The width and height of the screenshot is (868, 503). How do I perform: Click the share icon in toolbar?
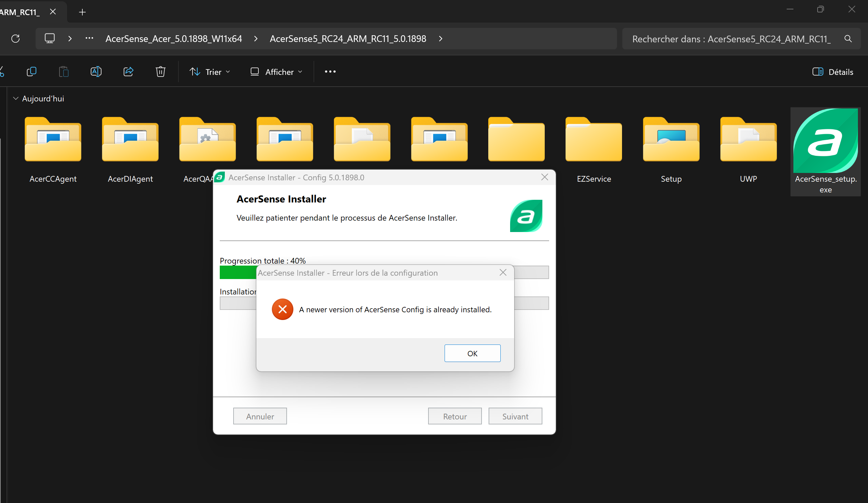(128, 72)
